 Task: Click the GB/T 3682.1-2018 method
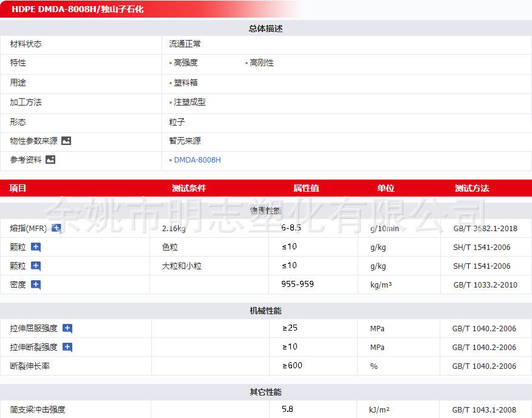485,229
